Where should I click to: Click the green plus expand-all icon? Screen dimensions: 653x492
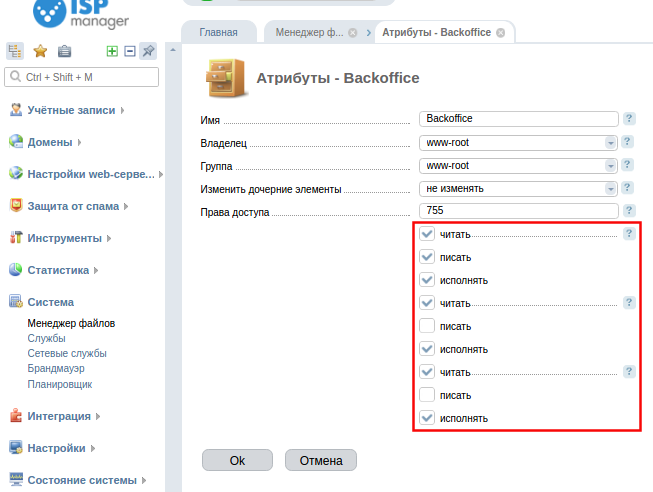click(x=112, y=51)
